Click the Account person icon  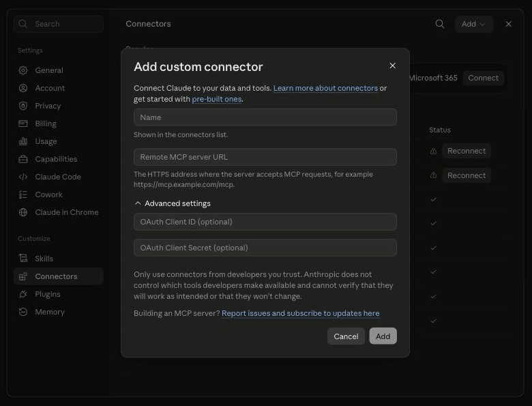[x=23, y=88]
